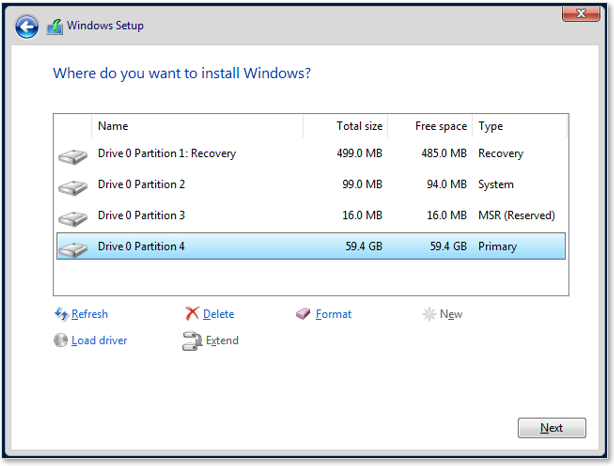Click the red X Delete icon
The image size is (614, 466).
(x=192, y=313)
